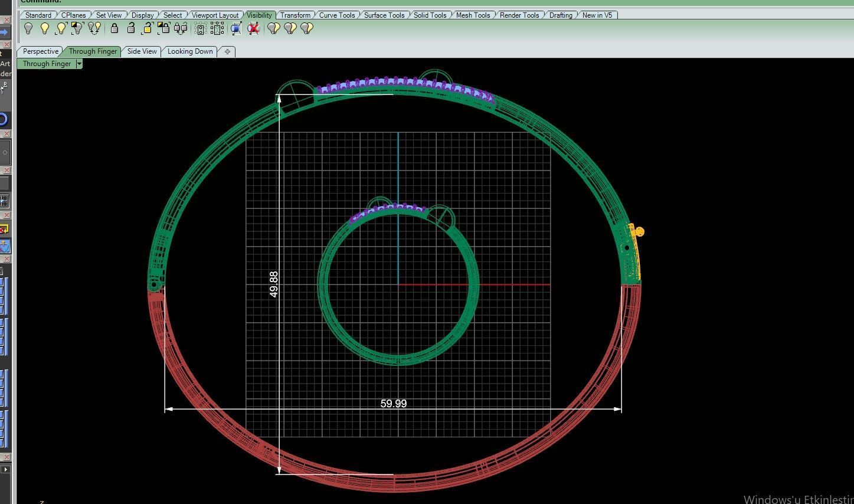This screenshot has width=854, height=504.
Task: Click the open padlock Unlock Objects icon
Action: [x=131, y=28]
